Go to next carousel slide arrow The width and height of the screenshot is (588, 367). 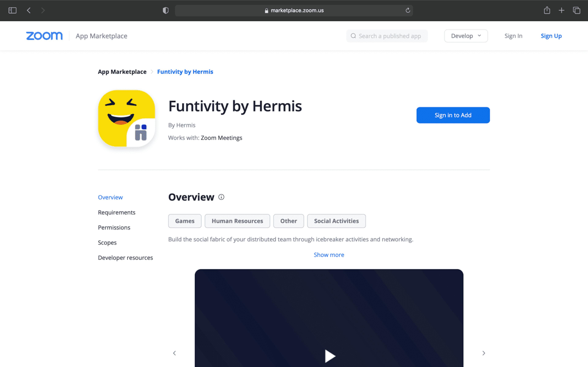click(484, 353)
